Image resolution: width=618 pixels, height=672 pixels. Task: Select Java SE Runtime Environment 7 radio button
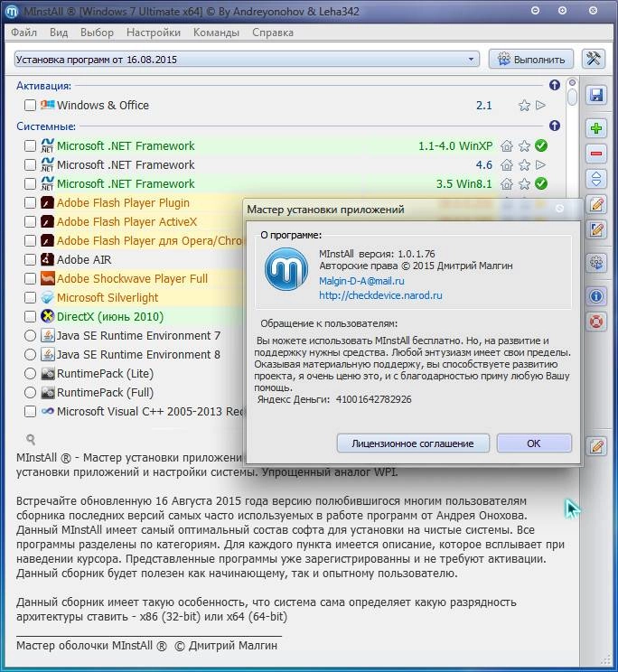(30, 336)
